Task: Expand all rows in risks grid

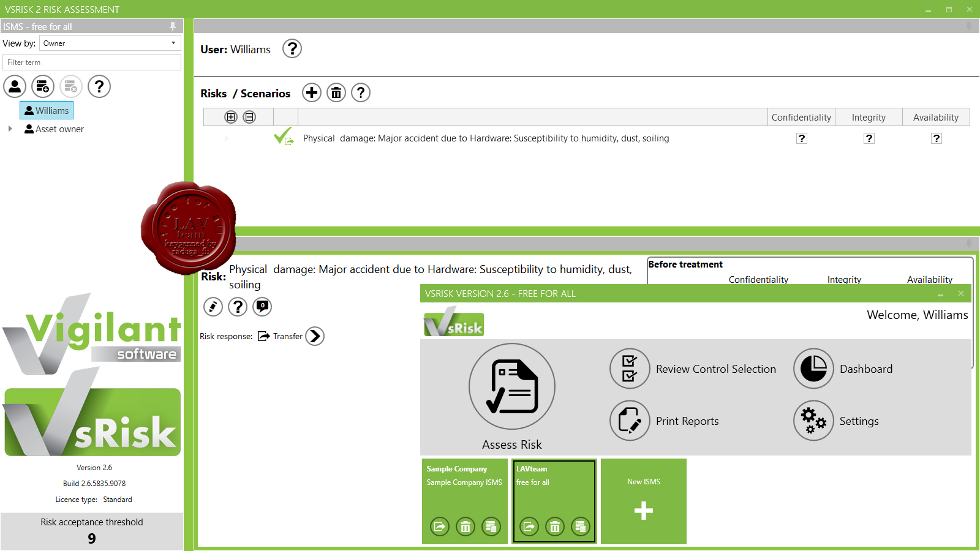Action: [x=231, y=117]
